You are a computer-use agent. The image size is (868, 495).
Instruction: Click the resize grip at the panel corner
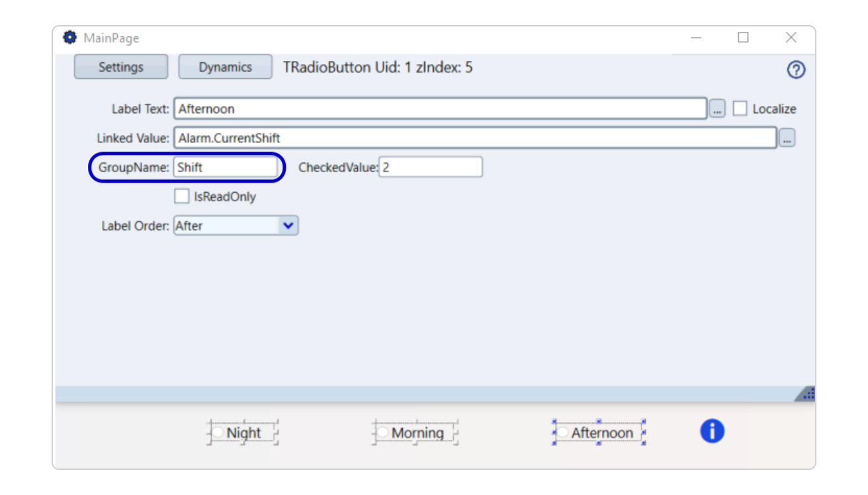(806, 394)
